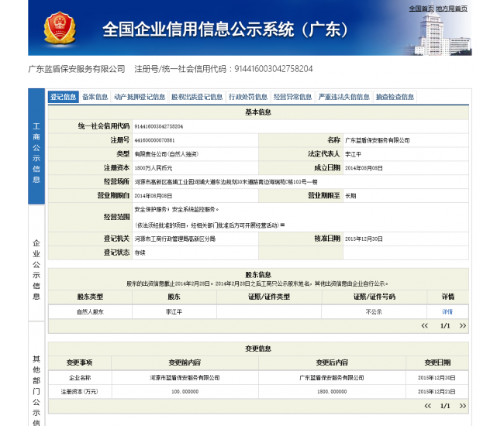Open the 行政处罚信息 tab

[x=248, y=97]
